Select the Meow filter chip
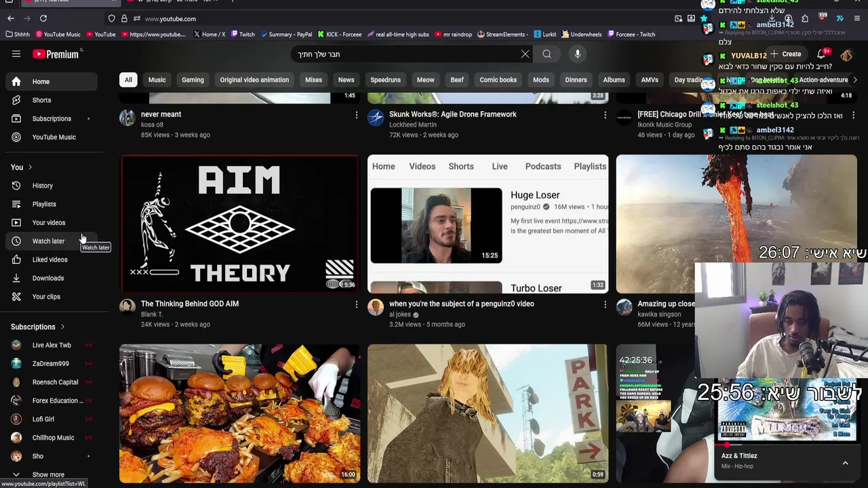The width and height of the screenshot is (868, 488). coord(425,80)
